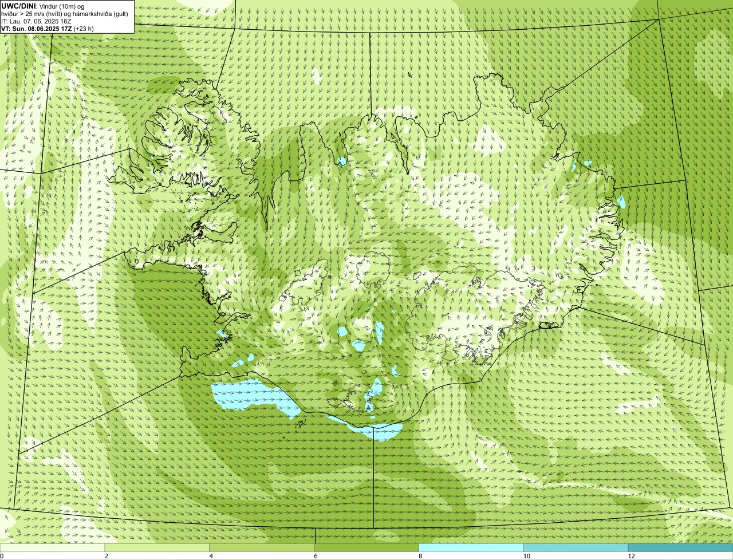733x560 pixels.
Task: Click the '12' tick label on the scale
Action: pyautogui.click(x=631, y=556)
